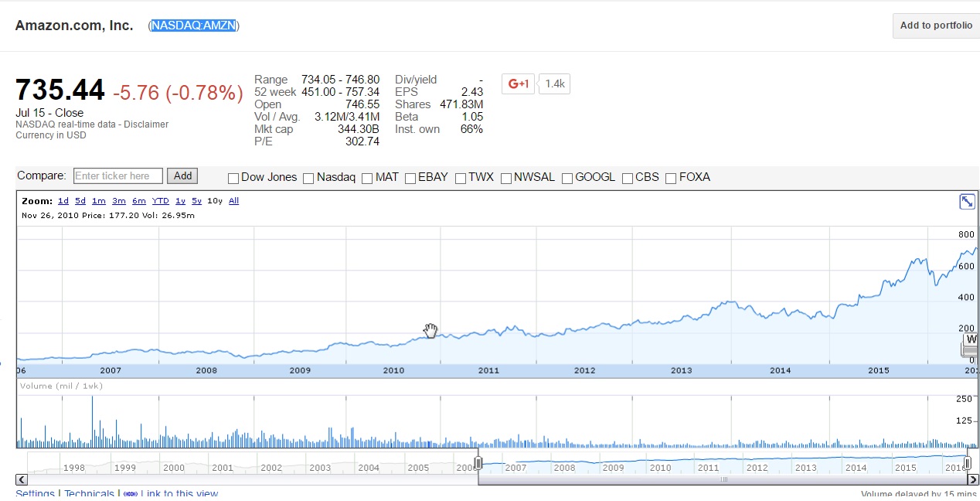980x501 pixels.
Task: Tick the CBS comparison checkbox
Action: [628, 179]
